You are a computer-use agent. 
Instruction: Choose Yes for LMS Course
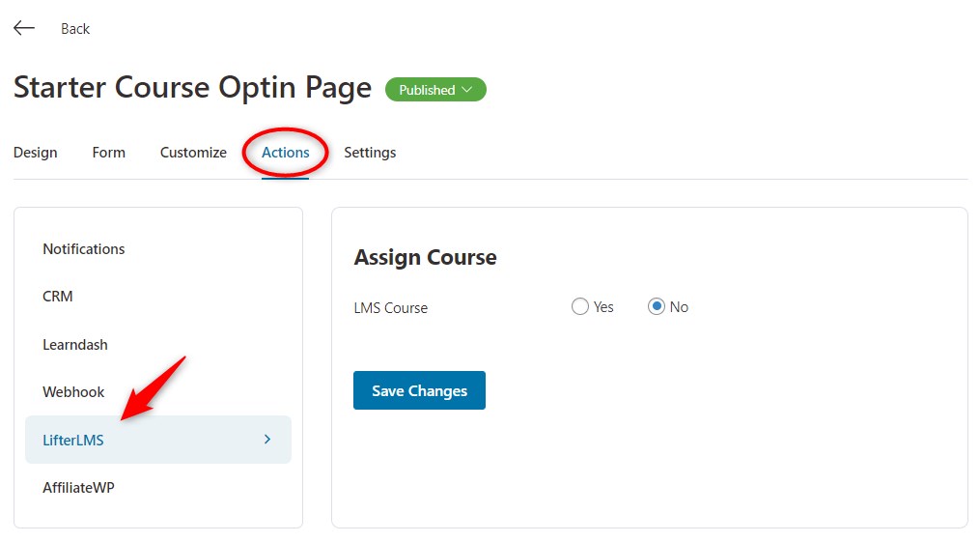click(580, 306)
